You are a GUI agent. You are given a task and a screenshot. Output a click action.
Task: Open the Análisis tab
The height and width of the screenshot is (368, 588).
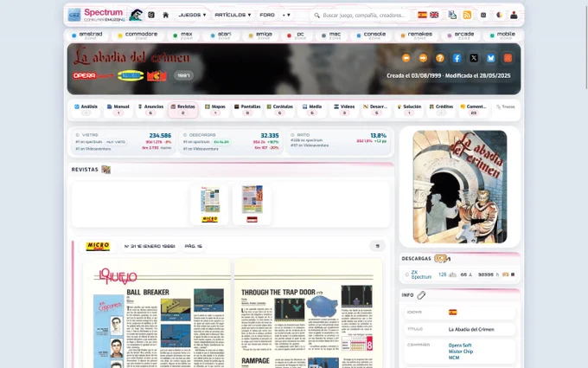(x=86, y=110)
